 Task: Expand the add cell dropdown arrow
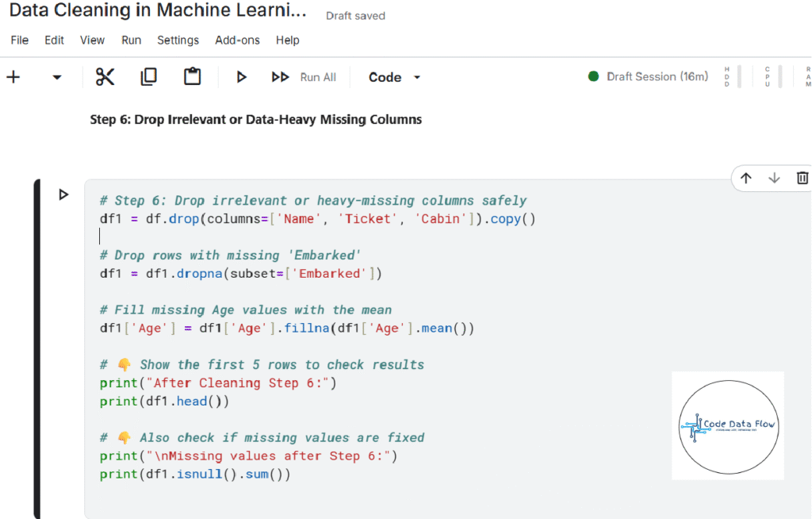(x=56, y=77)
